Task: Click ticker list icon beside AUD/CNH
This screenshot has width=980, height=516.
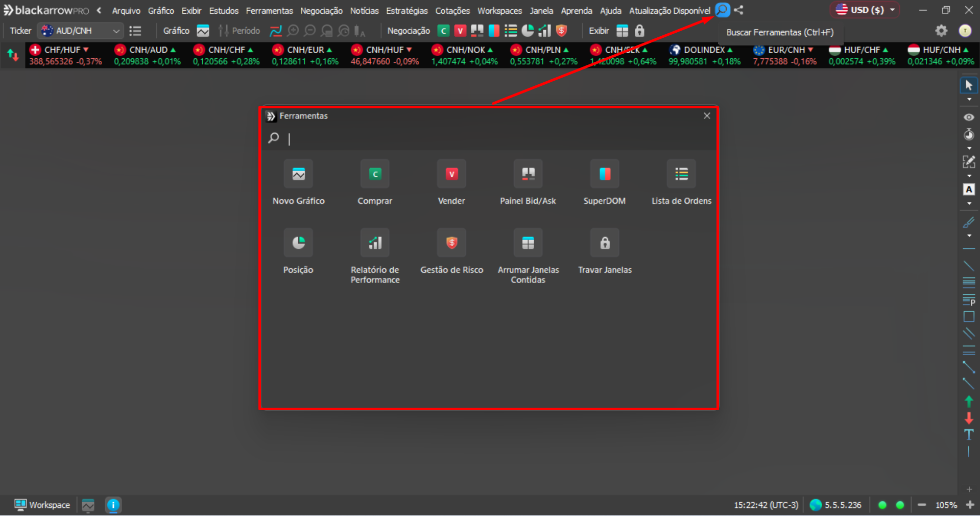Action: [x=135, y=31]
